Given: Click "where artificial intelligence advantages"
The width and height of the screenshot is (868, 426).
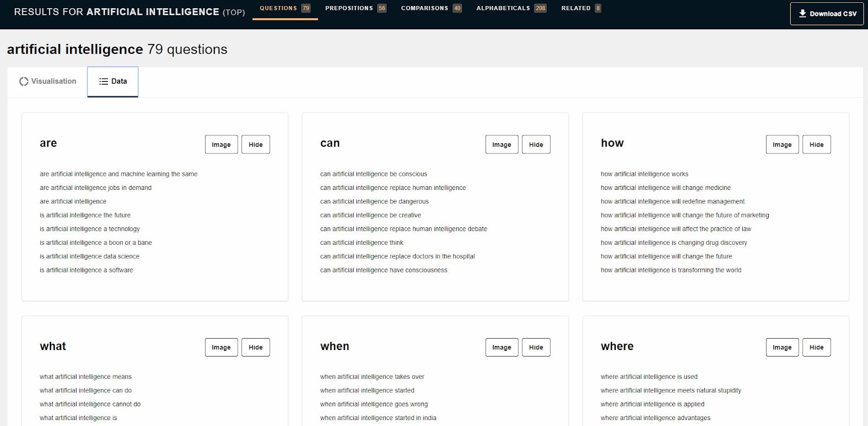Looking at the screenshot, I should pyautogui.click(x=655, y=418).
